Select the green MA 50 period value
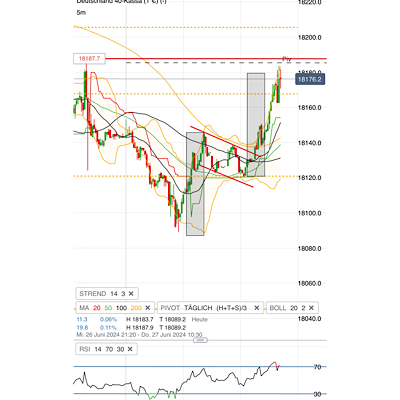Image resolution: width=400 pixels, height=400 pixels. pyautogui.click(x=108, y=308)
